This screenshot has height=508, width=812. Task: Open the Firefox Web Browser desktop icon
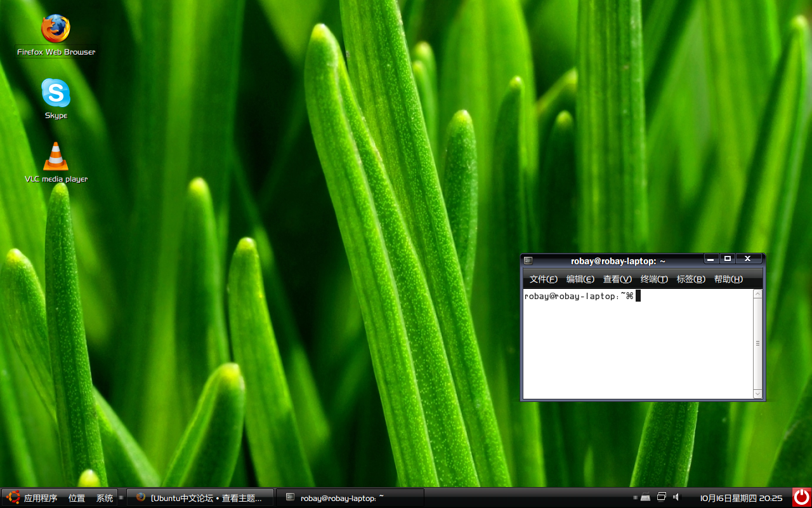56,36
